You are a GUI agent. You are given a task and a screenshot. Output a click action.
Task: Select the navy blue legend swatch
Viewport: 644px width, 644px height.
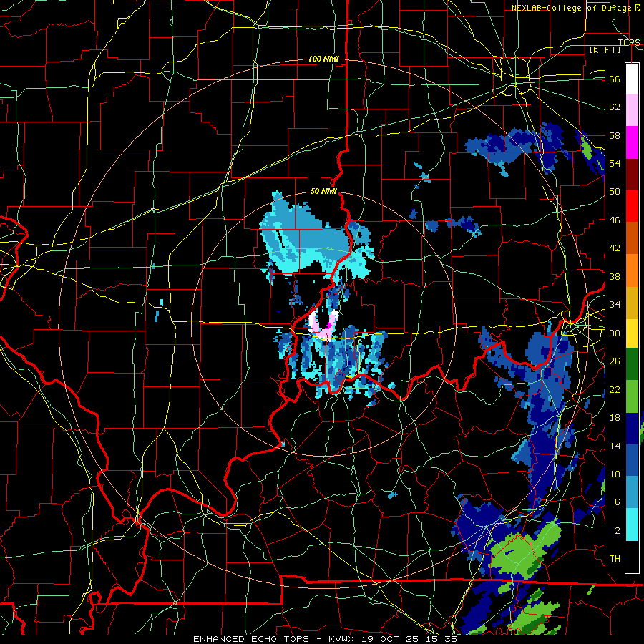coord(632,429)
